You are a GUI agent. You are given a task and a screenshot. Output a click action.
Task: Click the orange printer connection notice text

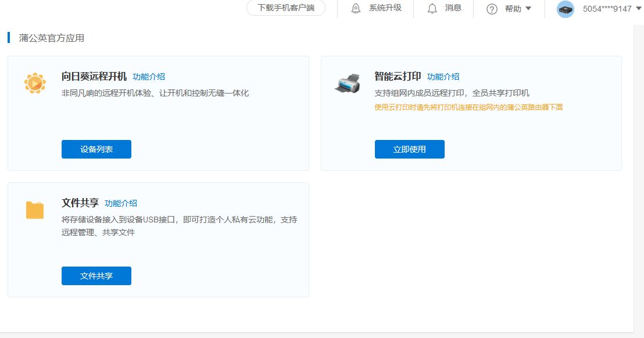(x=468, y=107)
